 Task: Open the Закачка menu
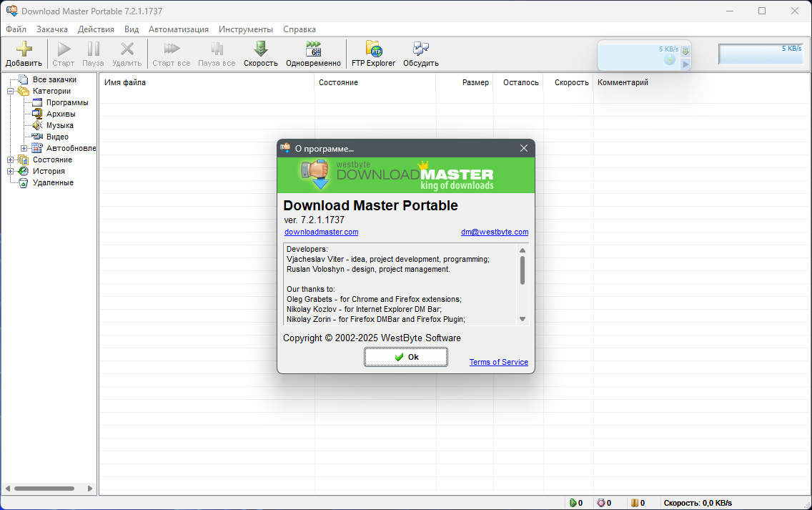point(51,29)
